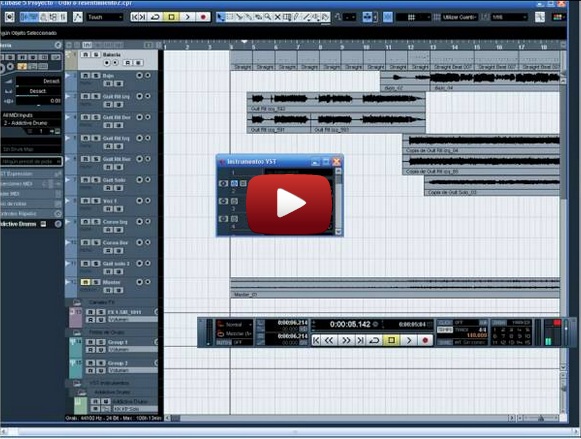
Task: Select the Zoom magnifier tool
Action: 268,17
